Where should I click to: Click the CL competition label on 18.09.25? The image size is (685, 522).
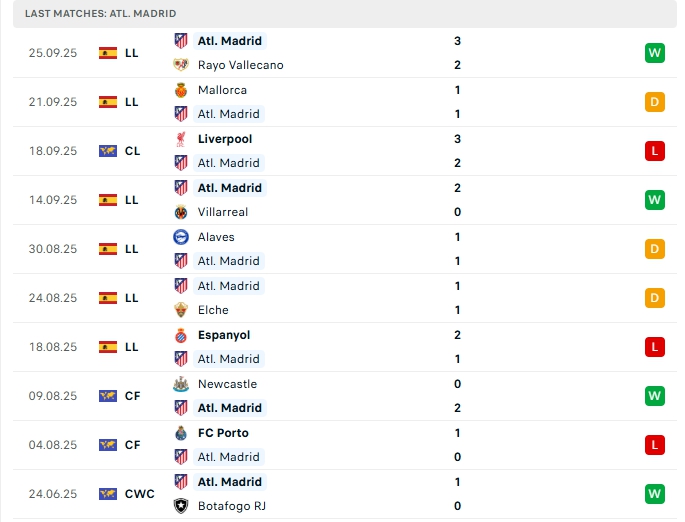pos(132,151)
